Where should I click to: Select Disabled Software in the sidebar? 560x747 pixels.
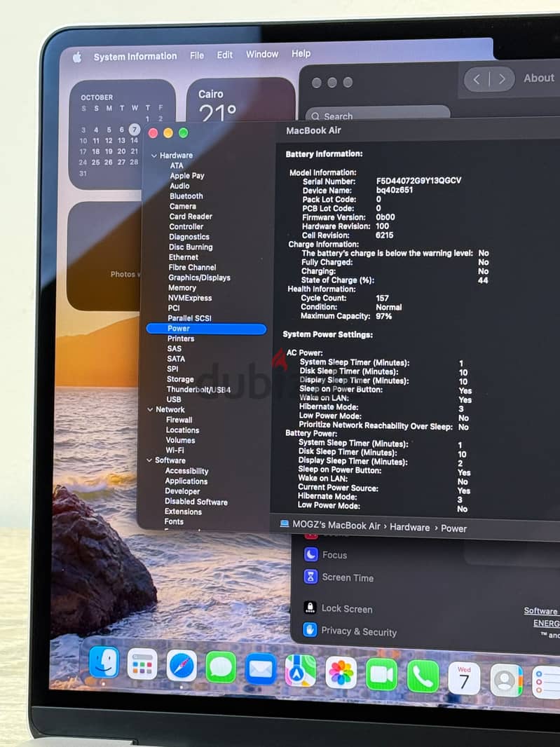pyautogui.click(x=196, y=502)
